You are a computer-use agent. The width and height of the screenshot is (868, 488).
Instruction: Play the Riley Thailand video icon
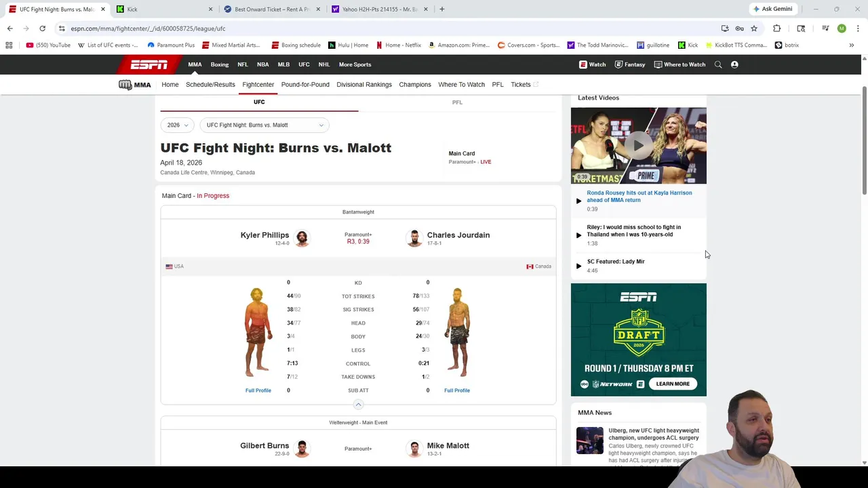[578, 235]
